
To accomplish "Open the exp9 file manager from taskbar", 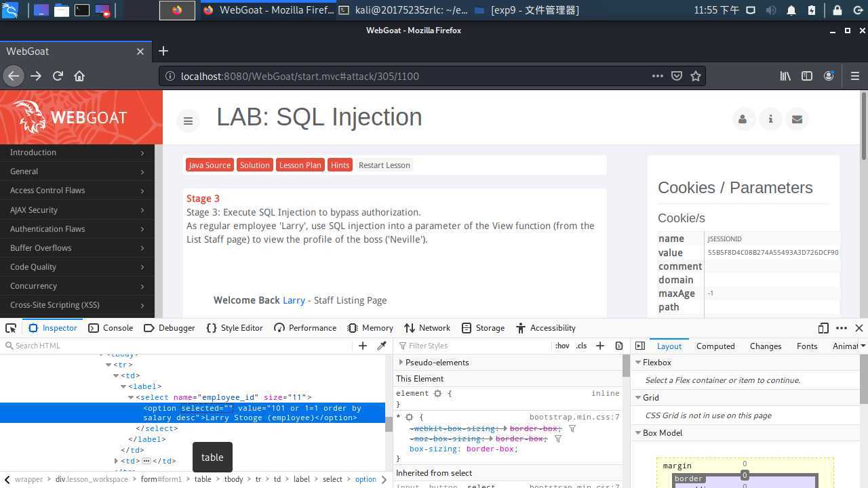I will click(527, 10).
